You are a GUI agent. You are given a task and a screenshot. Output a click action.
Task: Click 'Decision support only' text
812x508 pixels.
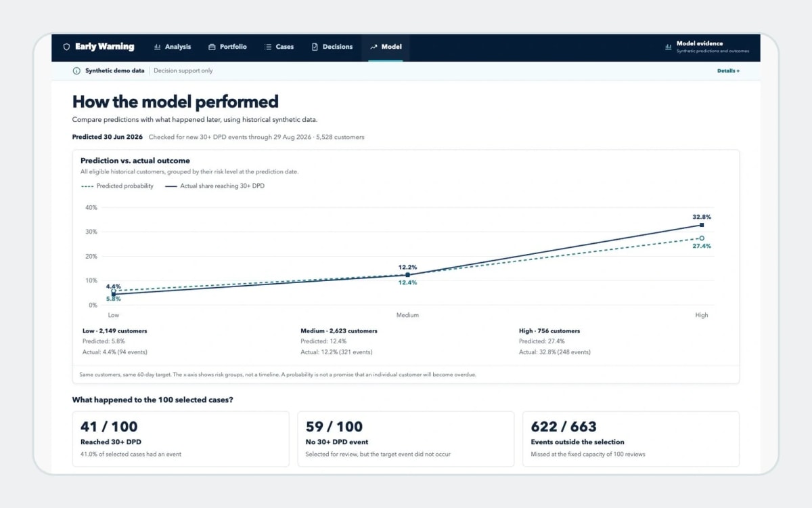tap(183, 70)
